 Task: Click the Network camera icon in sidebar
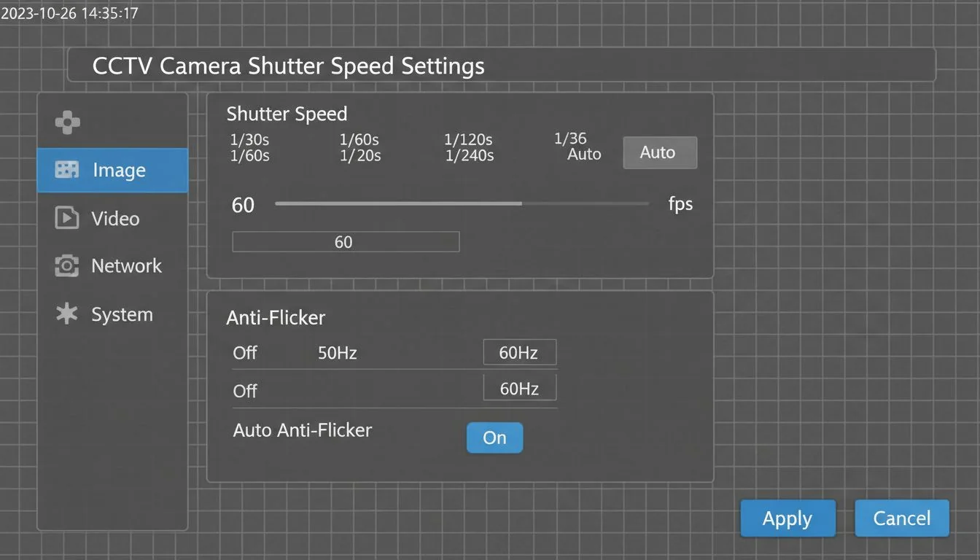point(67,266)
